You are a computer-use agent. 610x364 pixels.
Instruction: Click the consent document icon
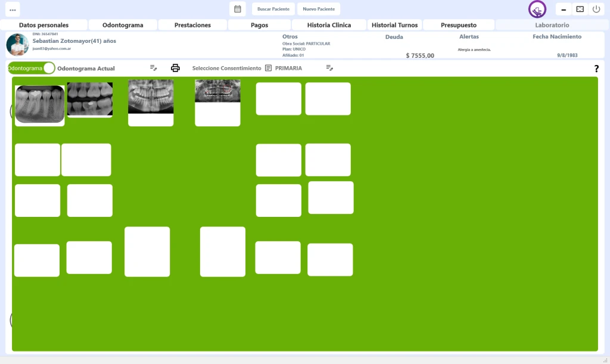pyautogui.click(x=268, y=68)
